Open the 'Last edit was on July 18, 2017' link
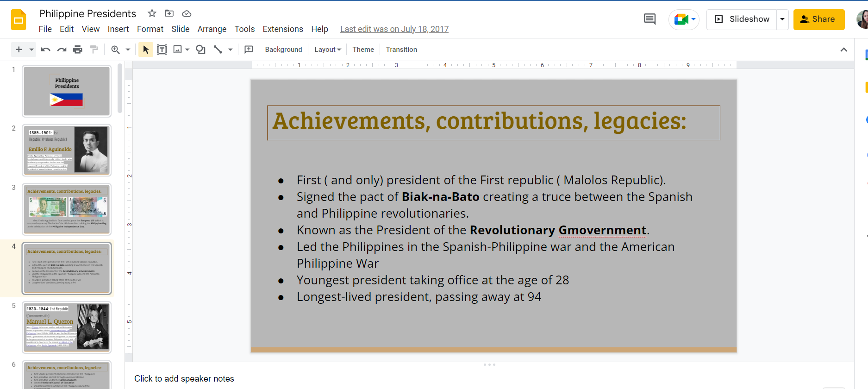The width and height of the screenshot is (868, 389). [x=394, y=29]
